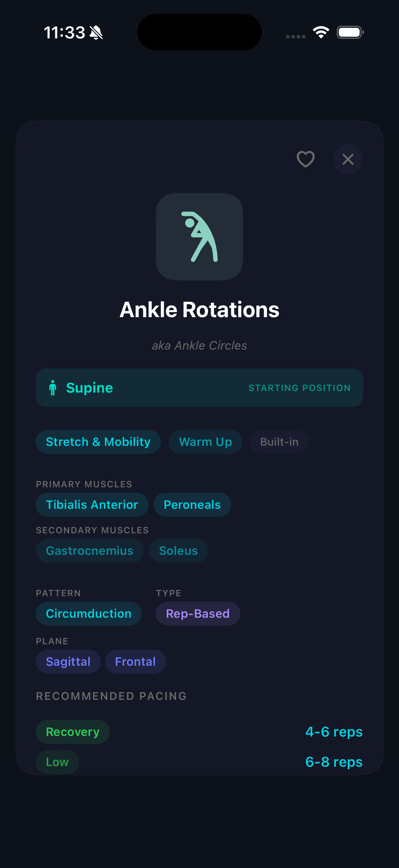Select the Circumduction pattern chip
The image size is (399, 868).
tap(89, 613)
